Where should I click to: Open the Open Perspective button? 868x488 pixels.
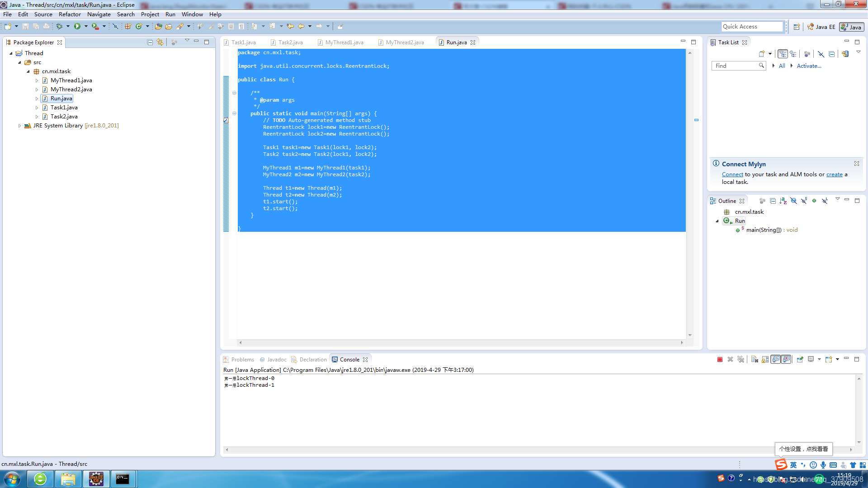tap(797, 27)
